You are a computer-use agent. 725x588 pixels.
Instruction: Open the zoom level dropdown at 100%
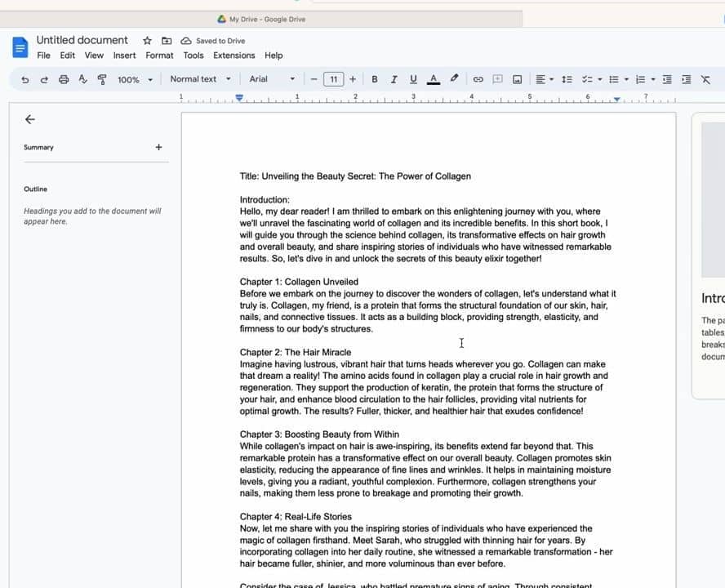coord(135,79)
